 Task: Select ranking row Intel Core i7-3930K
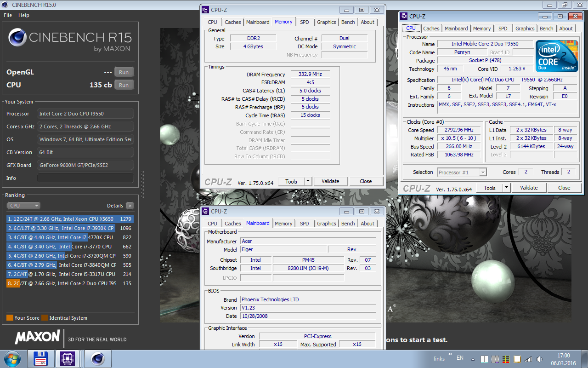70,228
